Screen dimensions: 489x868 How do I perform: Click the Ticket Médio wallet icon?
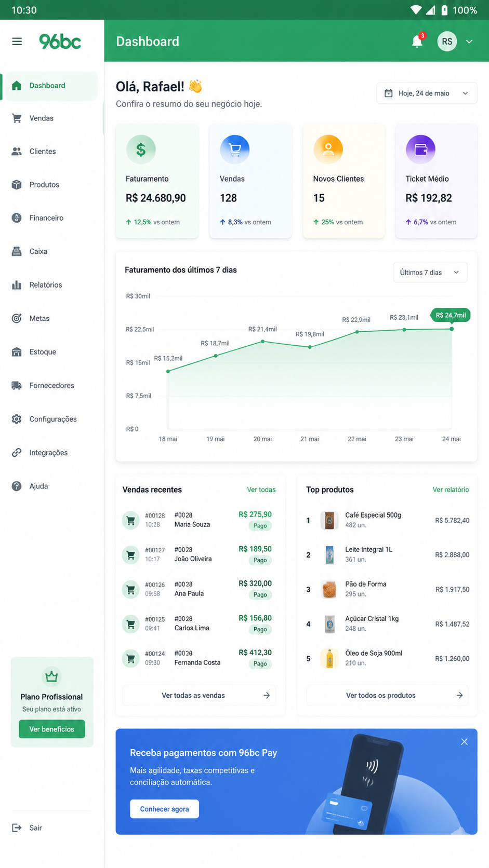(420, 150)
